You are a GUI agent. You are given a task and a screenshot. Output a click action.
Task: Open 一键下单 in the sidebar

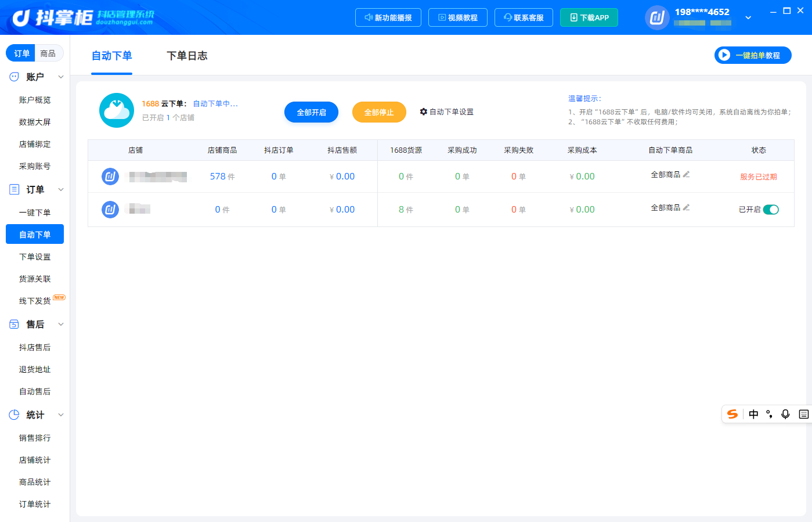tap(35, 213)
